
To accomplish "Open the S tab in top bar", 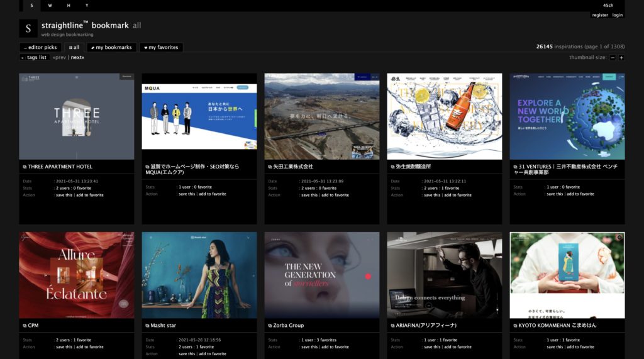I will point(31,5).
